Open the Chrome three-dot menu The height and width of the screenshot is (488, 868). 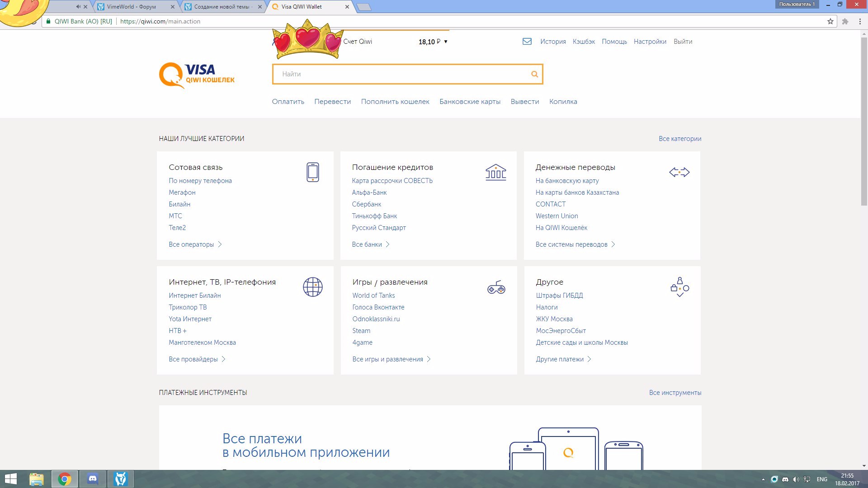coord(860,21)
